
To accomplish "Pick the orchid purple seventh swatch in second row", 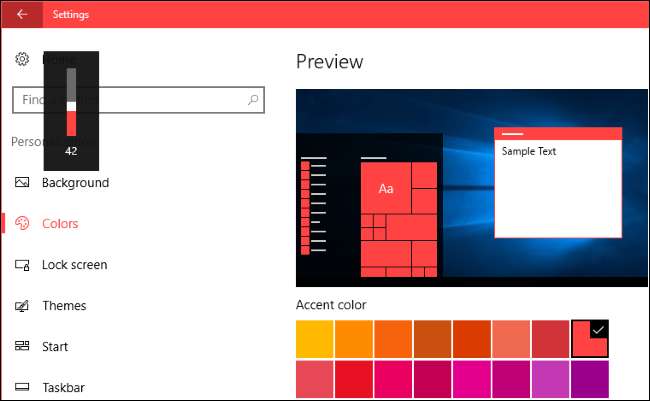I will coord(551,379).
